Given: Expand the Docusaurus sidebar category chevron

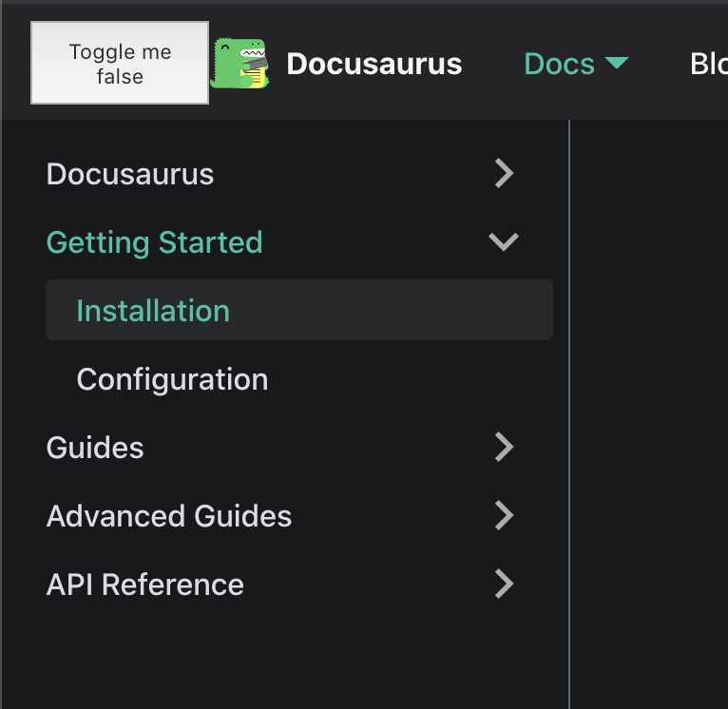Looking at the screenshot, I should (x=504, y=174).
